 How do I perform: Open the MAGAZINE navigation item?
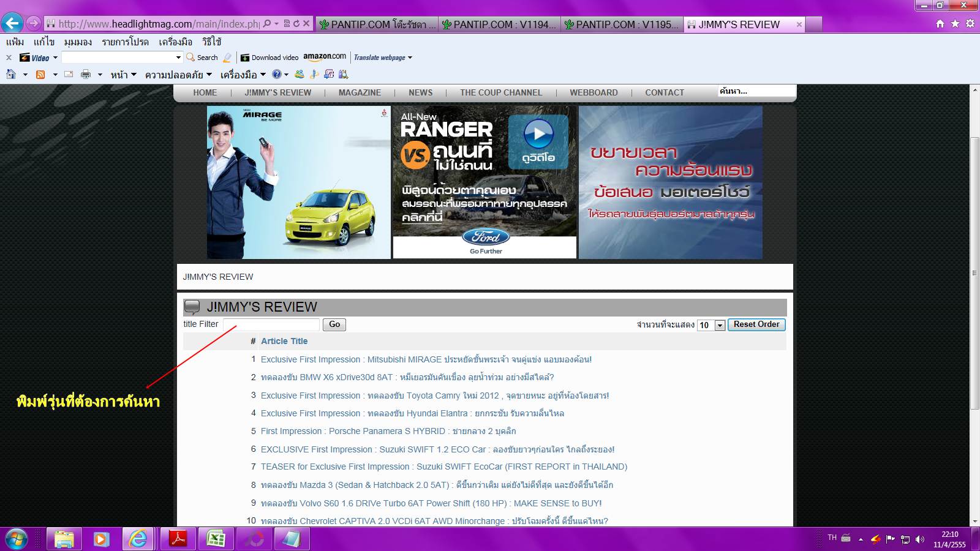coord(360,92)
